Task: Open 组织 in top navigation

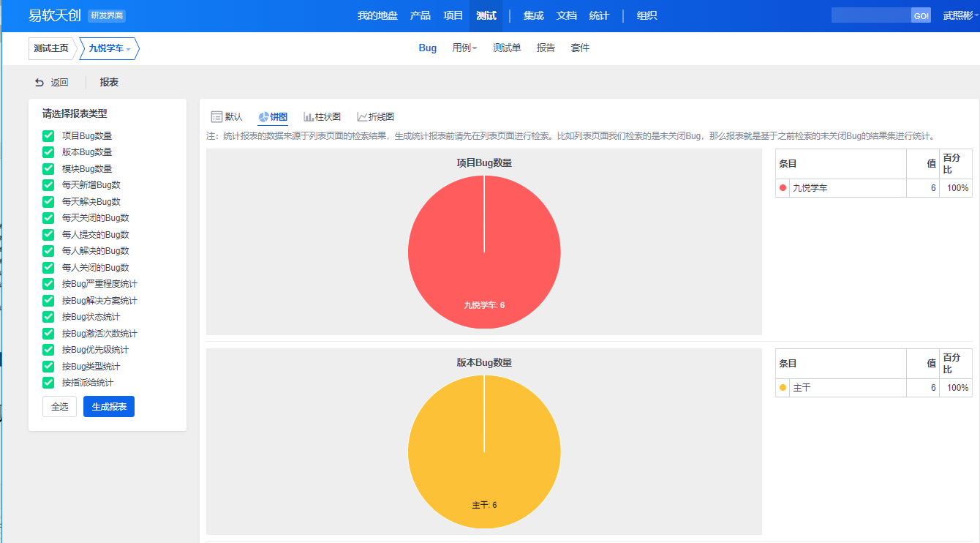Action: pyautogui.click(x=647, y=15)
